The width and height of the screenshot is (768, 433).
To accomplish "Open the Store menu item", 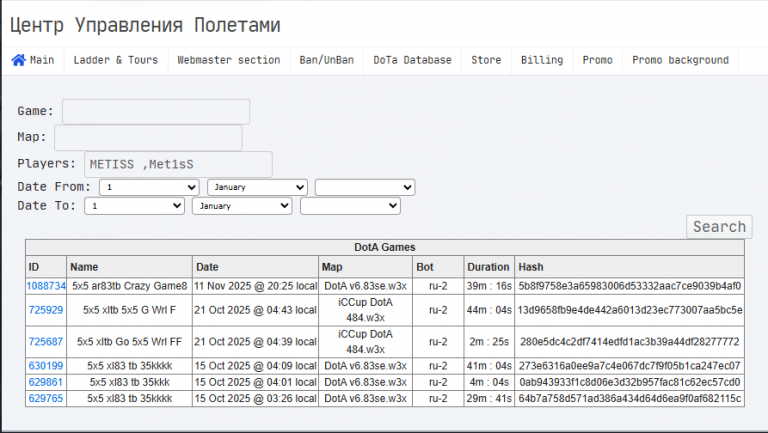I will click(486, 60).
